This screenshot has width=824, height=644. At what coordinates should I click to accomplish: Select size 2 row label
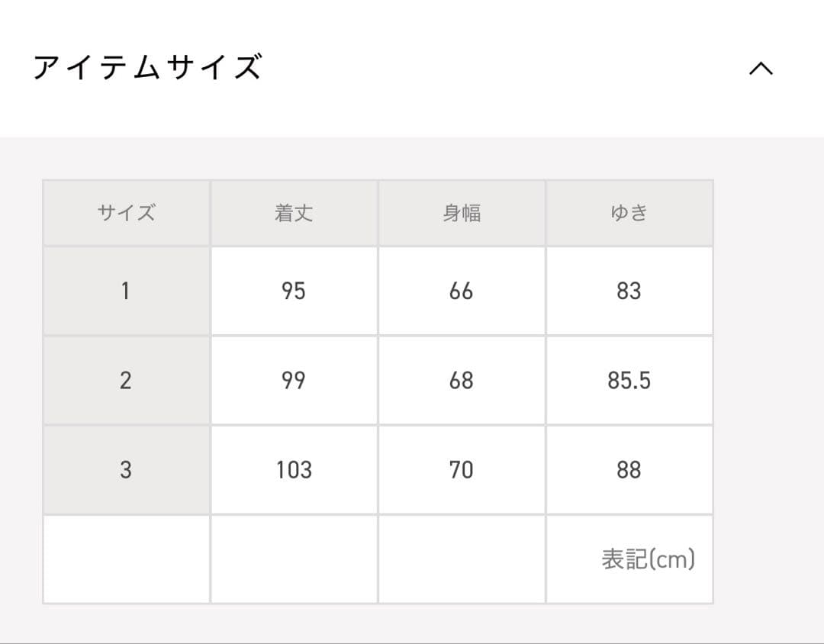[126, 380]
